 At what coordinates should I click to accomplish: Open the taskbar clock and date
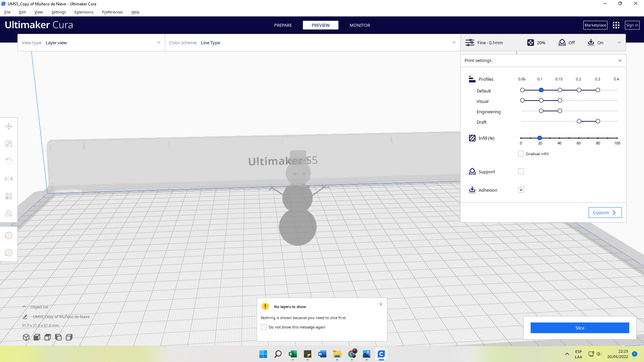pos(618,354)
